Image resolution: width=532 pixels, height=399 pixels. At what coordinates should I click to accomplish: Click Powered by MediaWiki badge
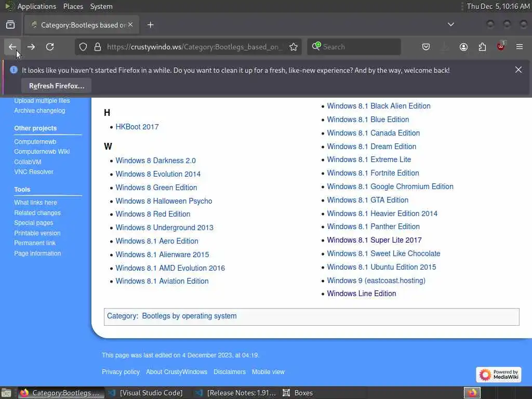click(498, 374)
